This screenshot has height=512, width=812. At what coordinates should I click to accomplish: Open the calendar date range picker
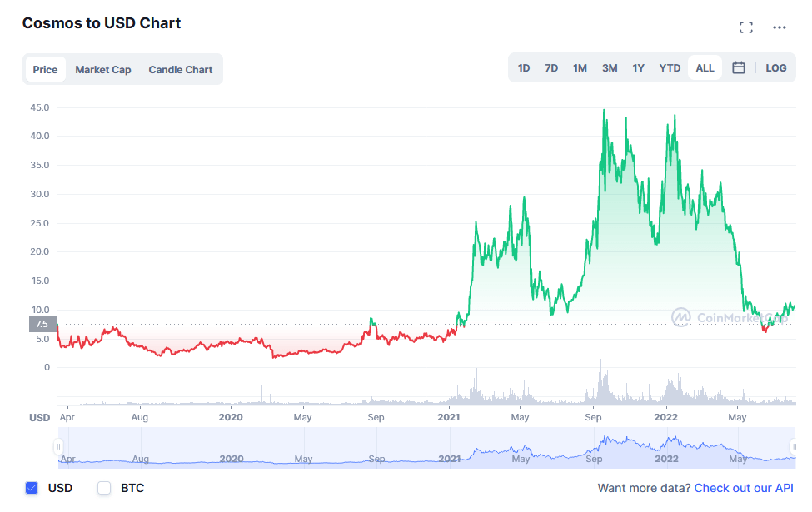tap(739, 68)
